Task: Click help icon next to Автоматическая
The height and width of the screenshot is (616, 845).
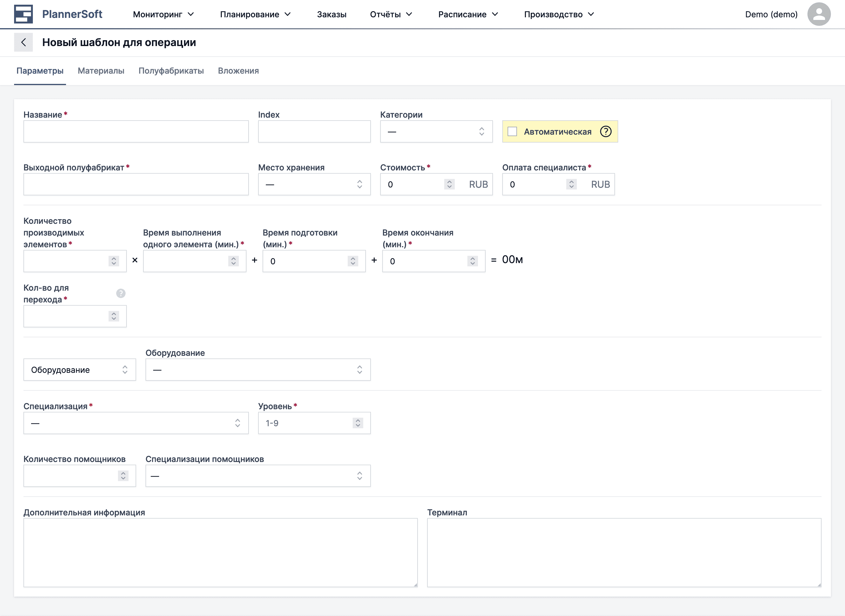Action: click(x=606, y=131)
